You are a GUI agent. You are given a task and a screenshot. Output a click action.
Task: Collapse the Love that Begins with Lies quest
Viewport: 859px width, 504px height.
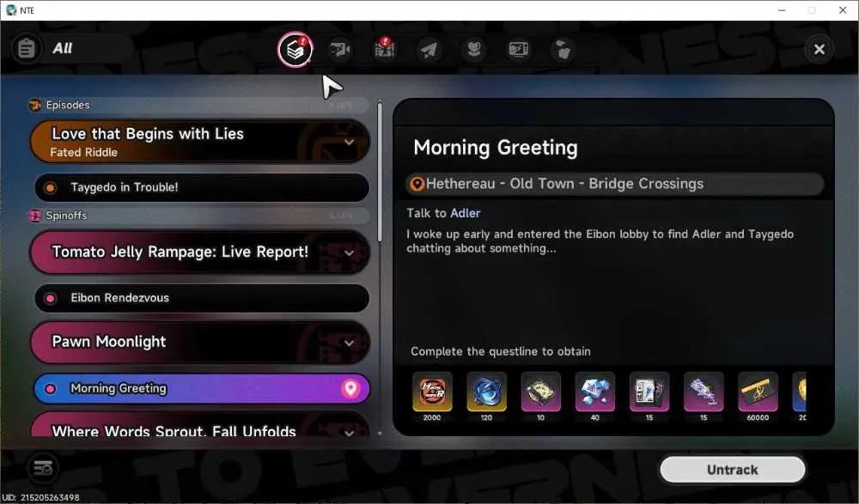pyautogui.click(x=349, y=142)
